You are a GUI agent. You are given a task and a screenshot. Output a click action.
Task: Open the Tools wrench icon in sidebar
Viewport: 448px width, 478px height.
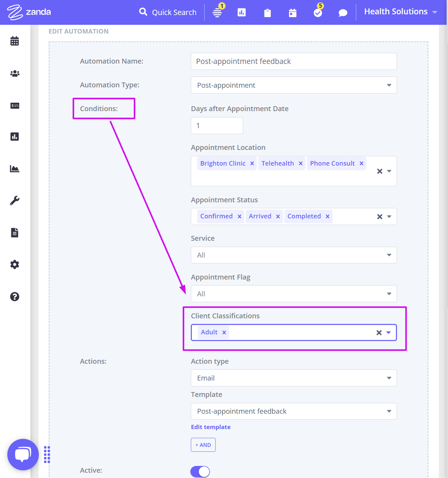click(x=14, y=200)
